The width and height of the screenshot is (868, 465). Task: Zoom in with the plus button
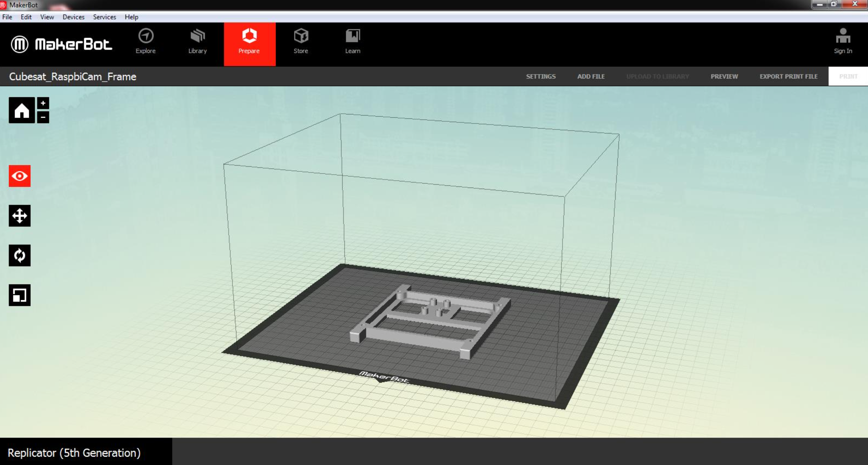(43, 103)
